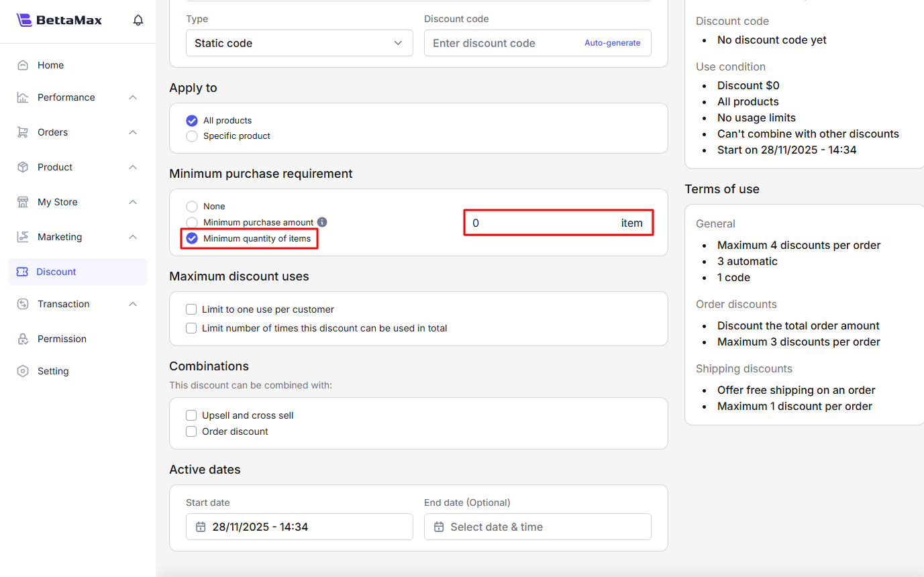Collapse the Marketing menu chevron

tap(133, 237)
